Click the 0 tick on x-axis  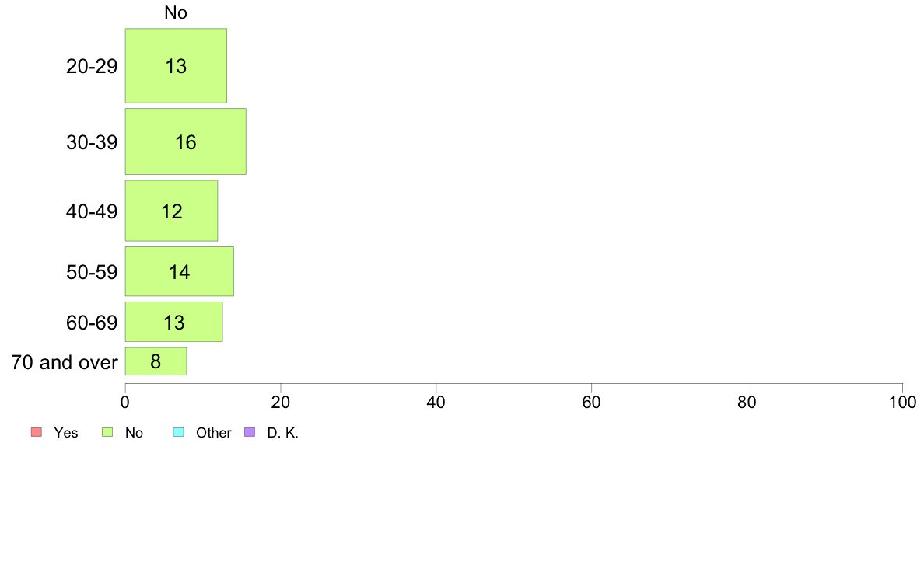125,403
